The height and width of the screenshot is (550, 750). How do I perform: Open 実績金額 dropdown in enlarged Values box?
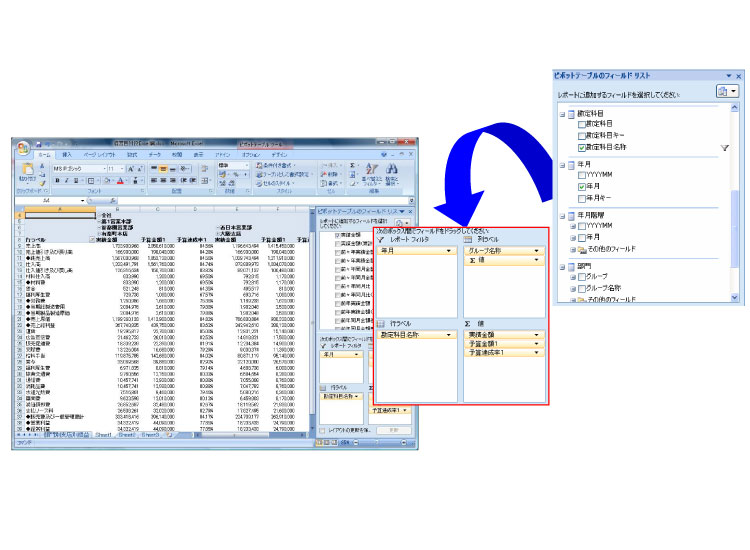[536, 335]
